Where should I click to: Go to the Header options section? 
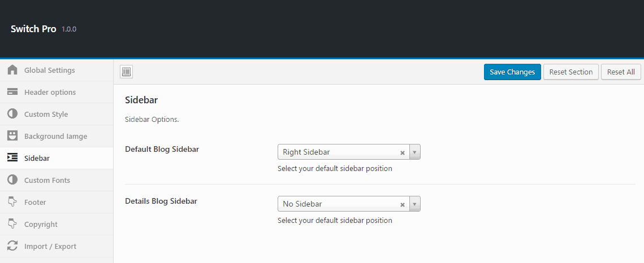(50, 92)
